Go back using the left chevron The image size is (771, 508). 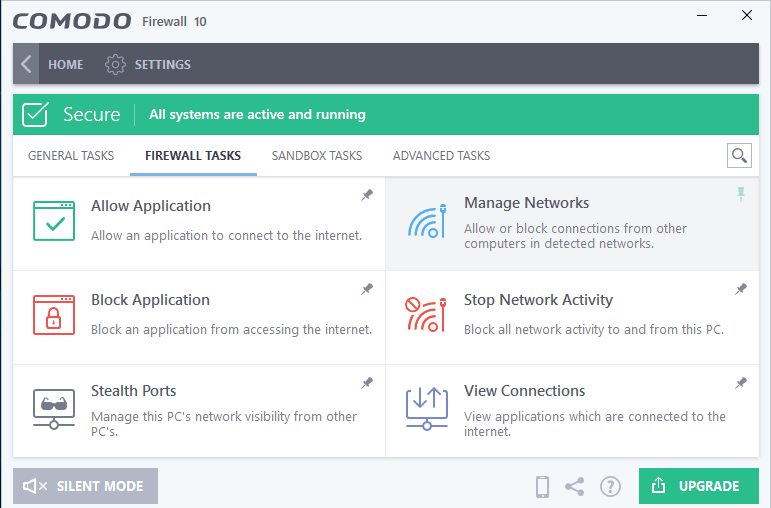click(x=26, y=64)
